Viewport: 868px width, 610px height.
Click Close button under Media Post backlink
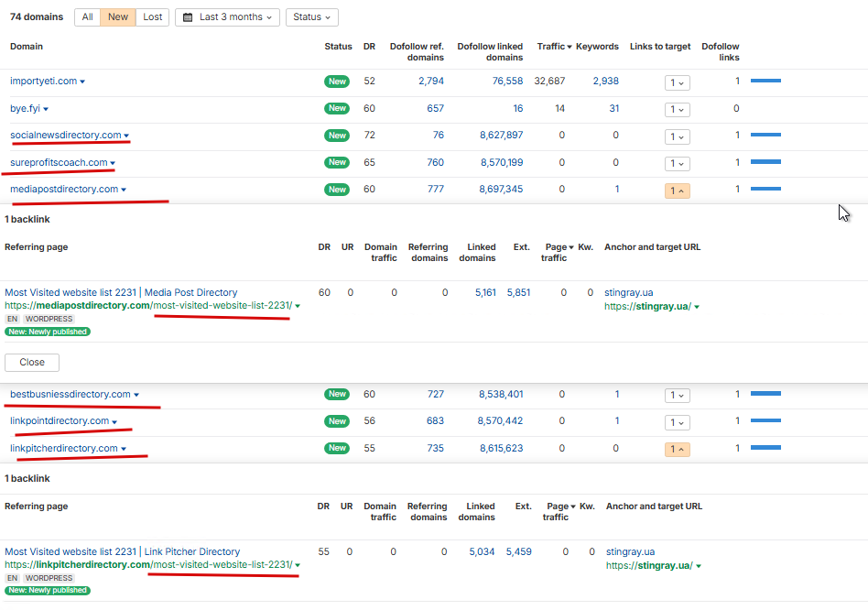click(x=32, y=363)
